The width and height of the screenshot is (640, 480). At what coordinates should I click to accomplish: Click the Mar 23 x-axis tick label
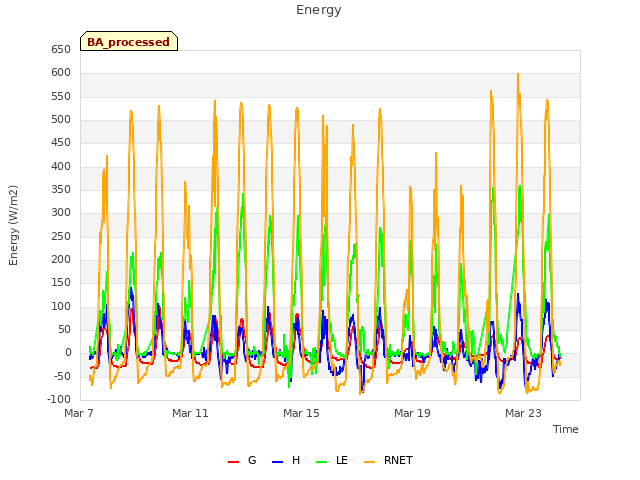pos(523,413)
